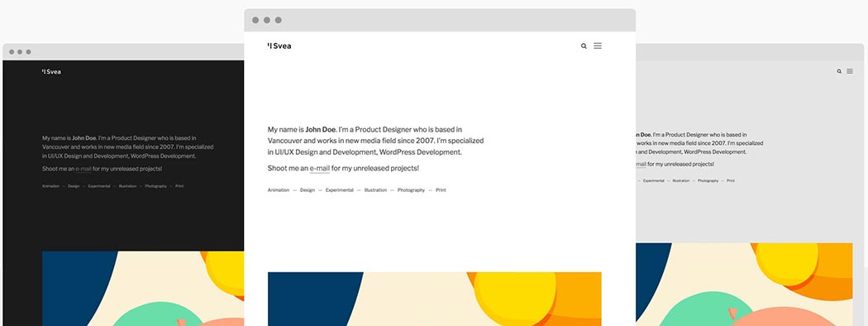Screen dimensions: 868x326
Task: Click the first window dot of the dark left window
Action: tap(11, 51)
